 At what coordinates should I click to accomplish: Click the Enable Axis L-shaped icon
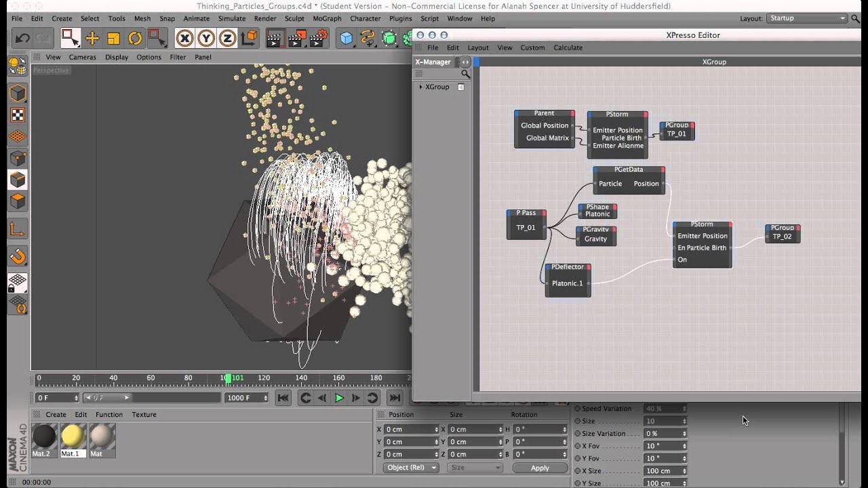coord(18,230)
